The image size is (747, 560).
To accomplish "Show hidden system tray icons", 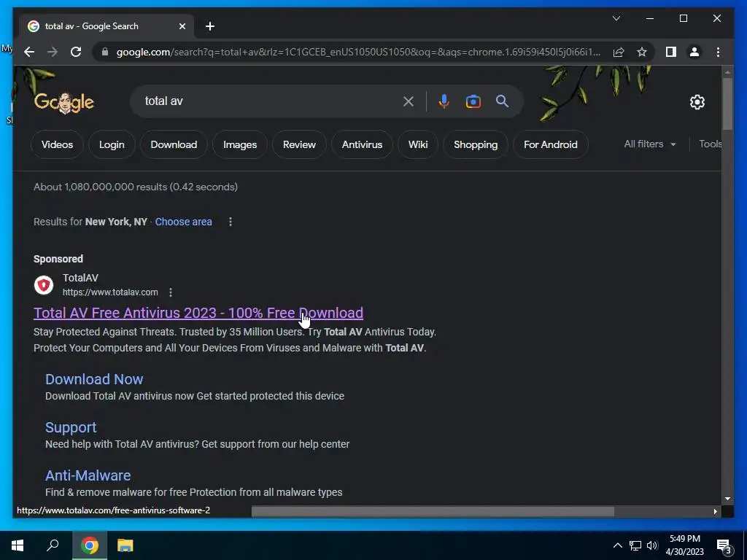I will click(617, 545).
